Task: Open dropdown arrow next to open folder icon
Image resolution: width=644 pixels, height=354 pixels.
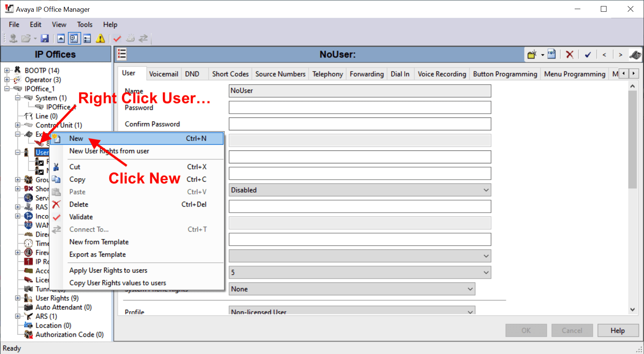Action: (x=35, y=38)
